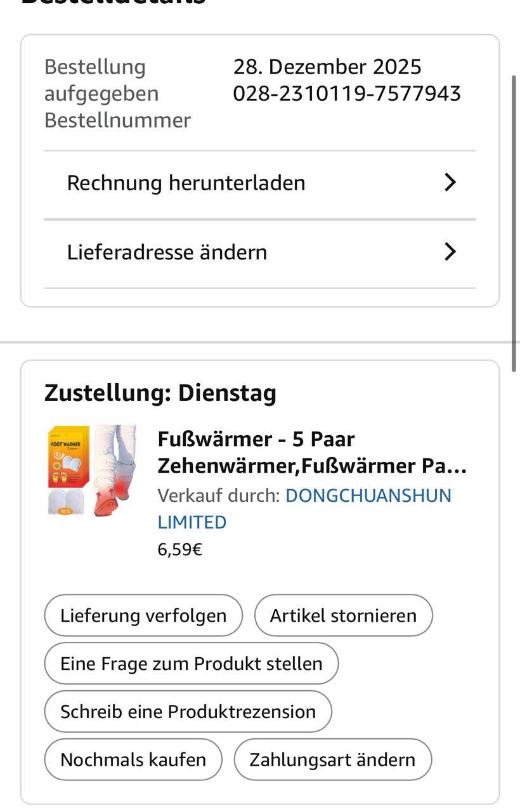This screenshot has height=812, width=520.
Task: Reorder using Nochmals kaufen button
Action: [133, 759]
